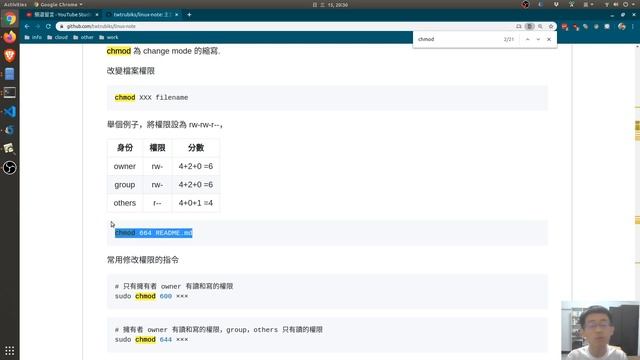Click the 'owner' table cell
The image size is (640, 360).
125,166
